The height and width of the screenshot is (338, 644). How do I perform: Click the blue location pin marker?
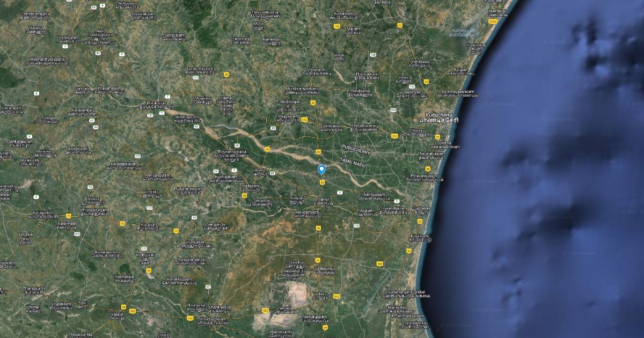tap(322, 170)
